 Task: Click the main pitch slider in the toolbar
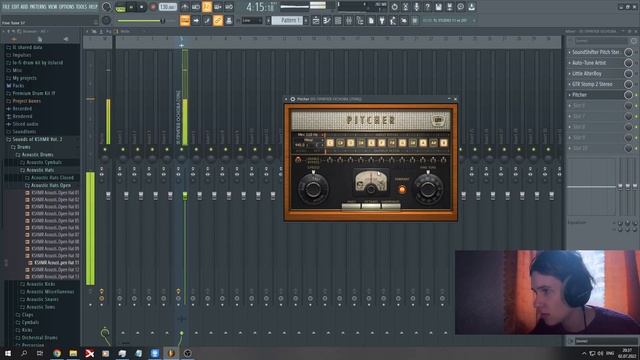141,20
